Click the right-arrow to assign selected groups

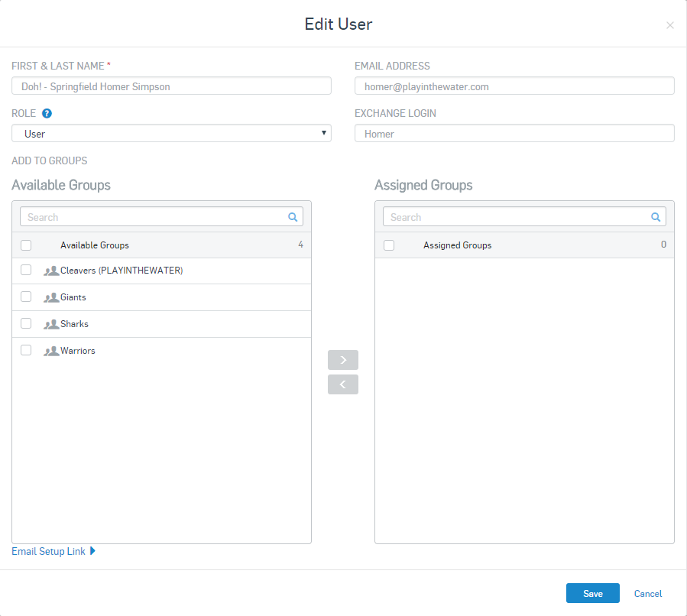pyautogui.click(x=342, y=359)
